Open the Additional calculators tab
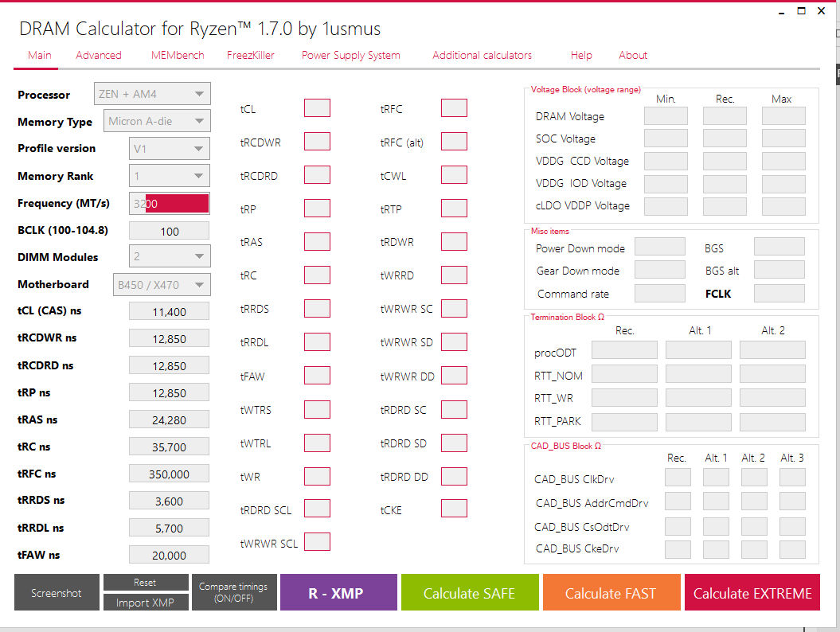Screen dimensions: 840x632 pyautogui.click(x=483, y=55)
